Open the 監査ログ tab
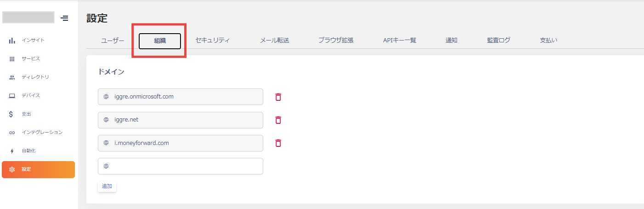 point(498,41)
